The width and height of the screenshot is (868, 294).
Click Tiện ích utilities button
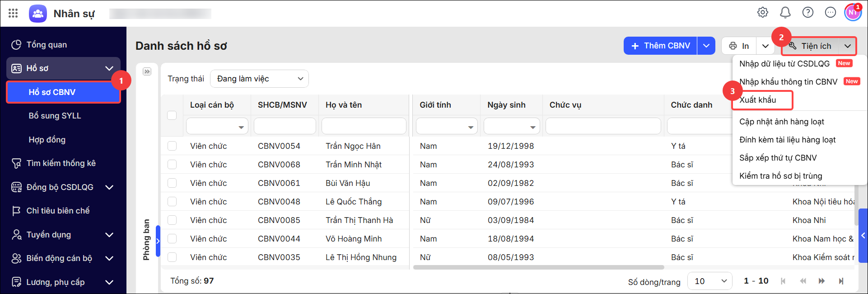coord(810,46)
